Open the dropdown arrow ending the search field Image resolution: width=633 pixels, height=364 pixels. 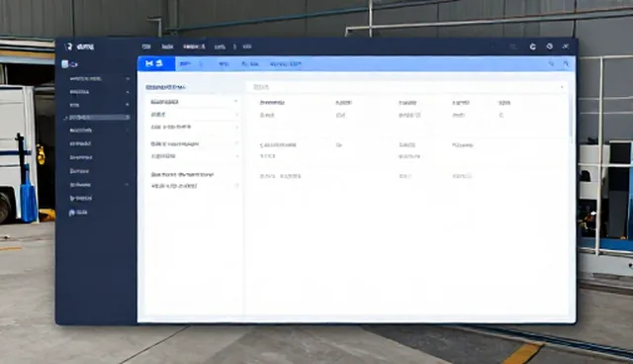click(x=562, y=87)
